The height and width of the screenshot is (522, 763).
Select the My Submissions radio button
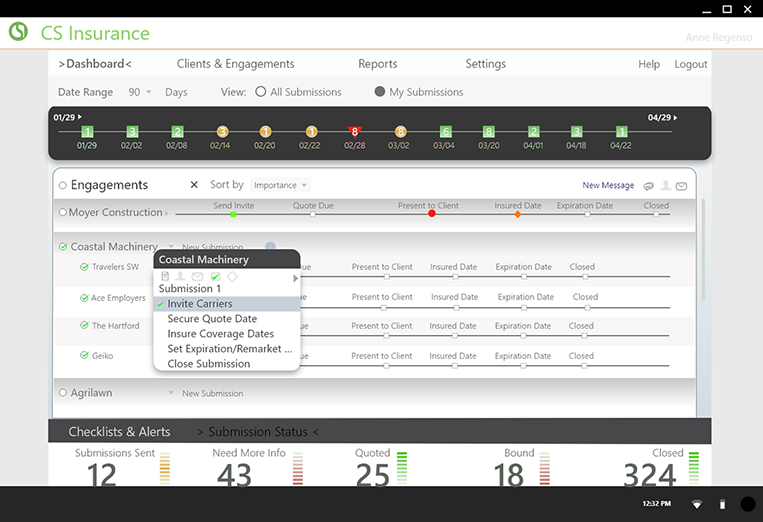click(x=380, y=92)
